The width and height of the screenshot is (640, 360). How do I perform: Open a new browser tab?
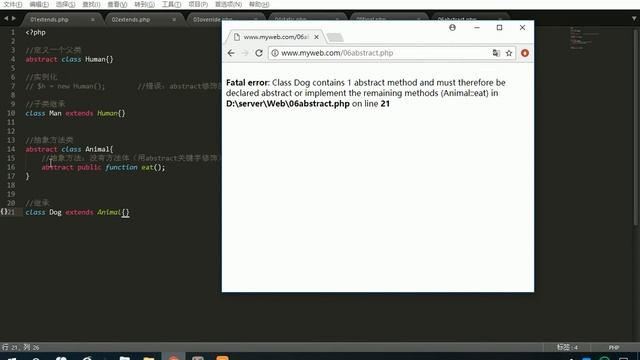pos(335,38)
